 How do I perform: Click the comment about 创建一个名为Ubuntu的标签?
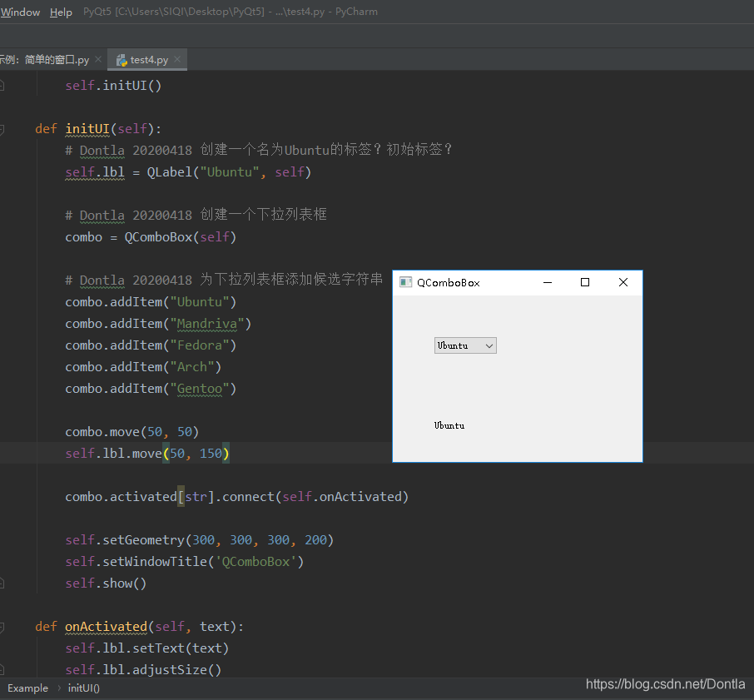click(x=259, y=150)
